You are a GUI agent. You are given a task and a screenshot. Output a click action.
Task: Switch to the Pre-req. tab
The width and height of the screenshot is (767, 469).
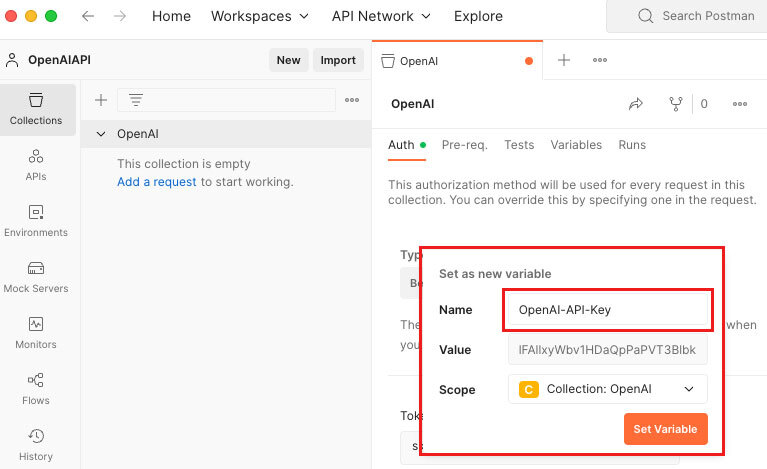coord(465,145)
